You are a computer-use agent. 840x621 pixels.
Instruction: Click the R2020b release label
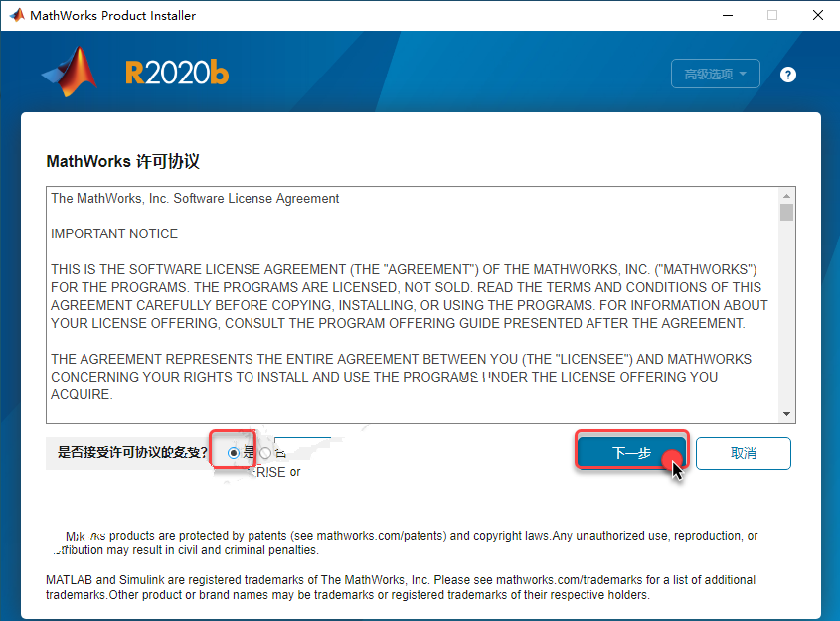pyautogui.click(x=177, y=74)
